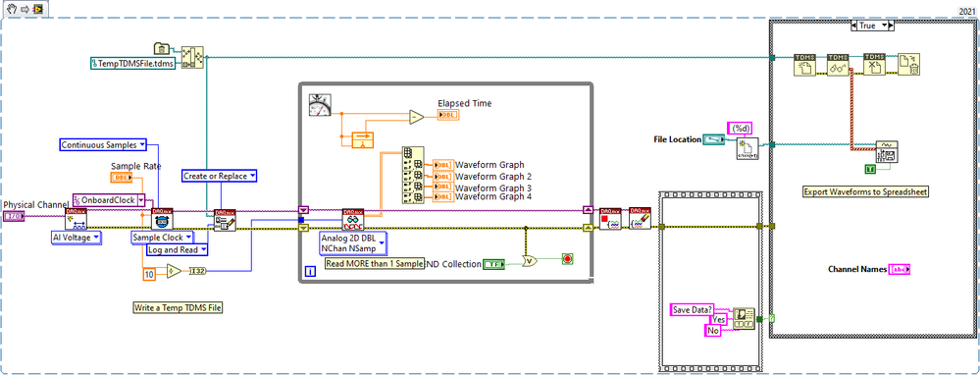Screen dimensions: 980x375
Task: Click the DAQmx Configure Logging node
Action: pos(225,220)
